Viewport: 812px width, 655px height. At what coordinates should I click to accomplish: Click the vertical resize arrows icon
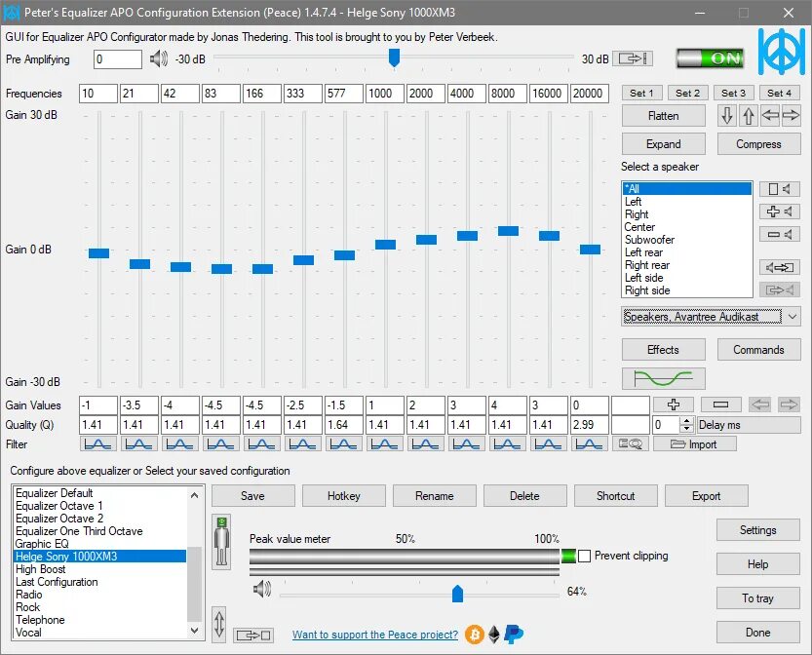pos(219,624)
